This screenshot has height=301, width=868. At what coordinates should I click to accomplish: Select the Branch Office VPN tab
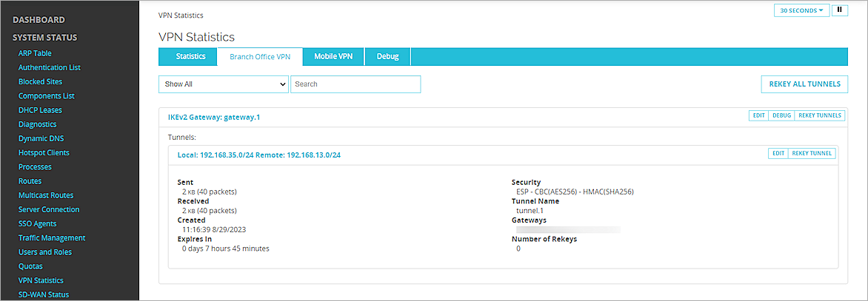(x=260, y=57)
